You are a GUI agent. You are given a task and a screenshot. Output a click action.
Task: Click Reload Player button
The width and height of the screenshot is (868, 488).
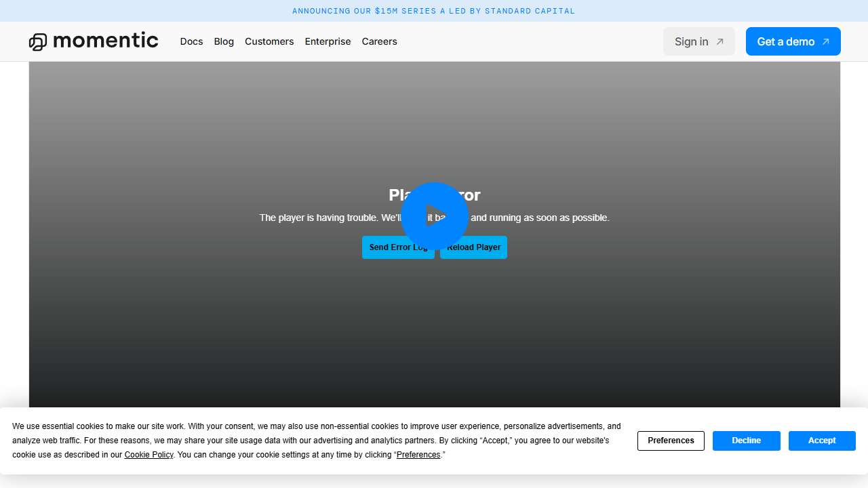(x=473, y=247)
